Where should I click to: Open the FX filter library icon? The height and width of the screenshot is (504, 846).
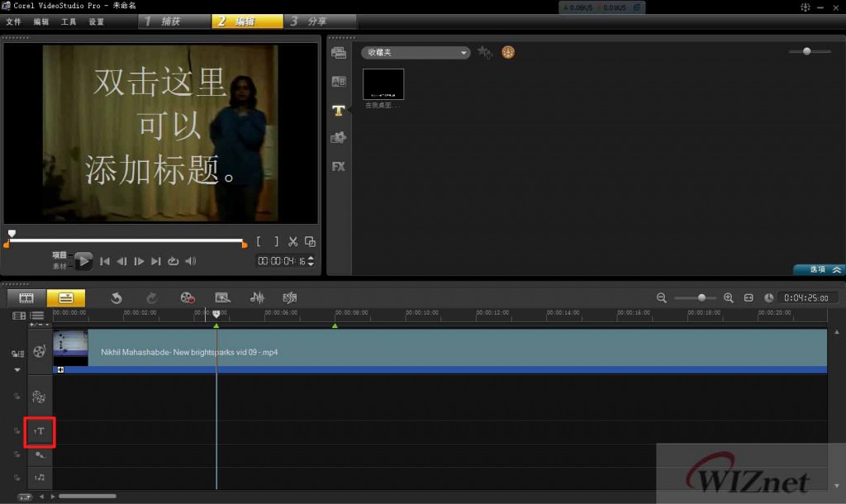338,166
